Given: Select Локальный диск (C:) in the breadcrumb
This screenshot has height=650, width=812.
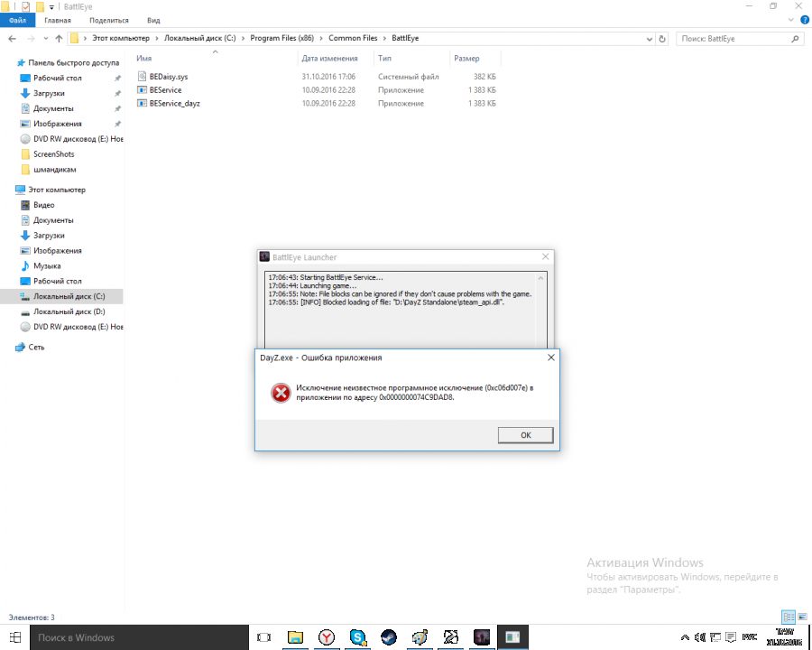Looking at the screenshot, I should tap(200, 38).
